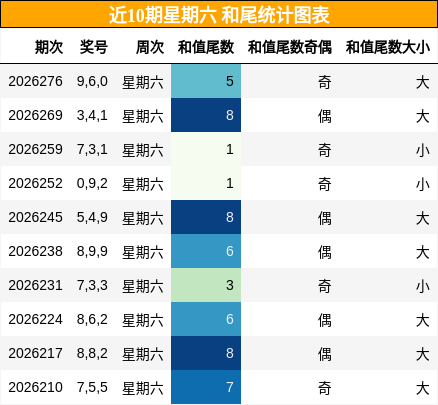438x405 pixels.
Task: Click 奇 in row 2026252
Action: 325,184
